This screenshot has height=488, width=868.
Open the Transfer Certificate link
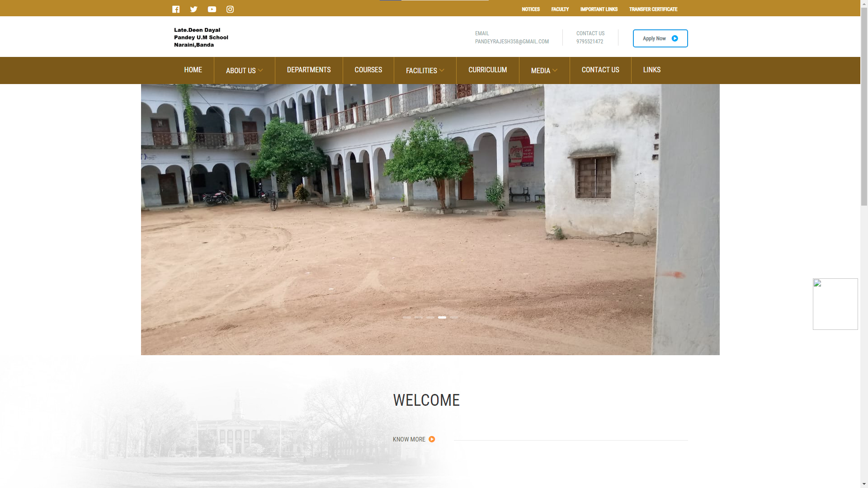point(653,9)
